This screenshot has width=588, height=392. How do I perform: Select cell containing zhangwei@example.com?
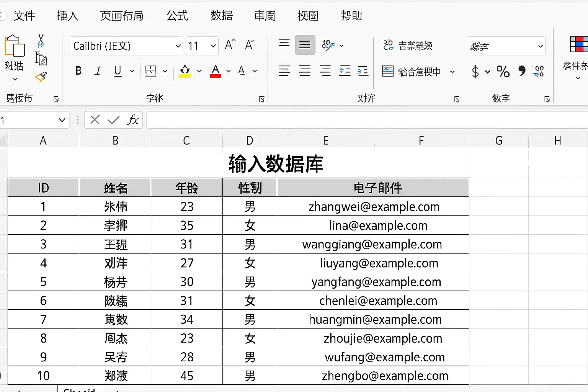(x=373, y=207)
